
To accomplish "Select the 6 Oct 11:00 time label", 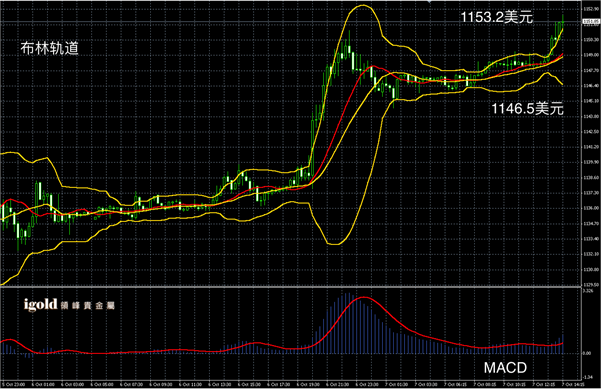I will tap(190, 384).
